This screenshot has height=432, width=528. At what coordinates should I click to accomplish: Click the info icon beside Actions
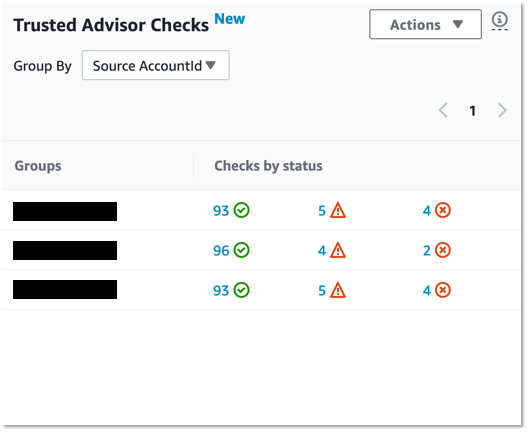[x=499, y=20]
